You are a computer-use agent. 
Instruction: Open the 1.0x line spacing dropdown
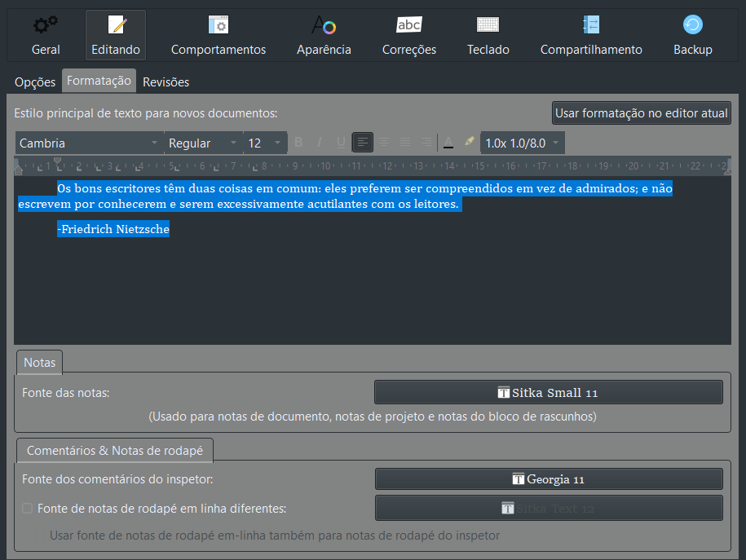pyautogui.click(x=522, y=143)
